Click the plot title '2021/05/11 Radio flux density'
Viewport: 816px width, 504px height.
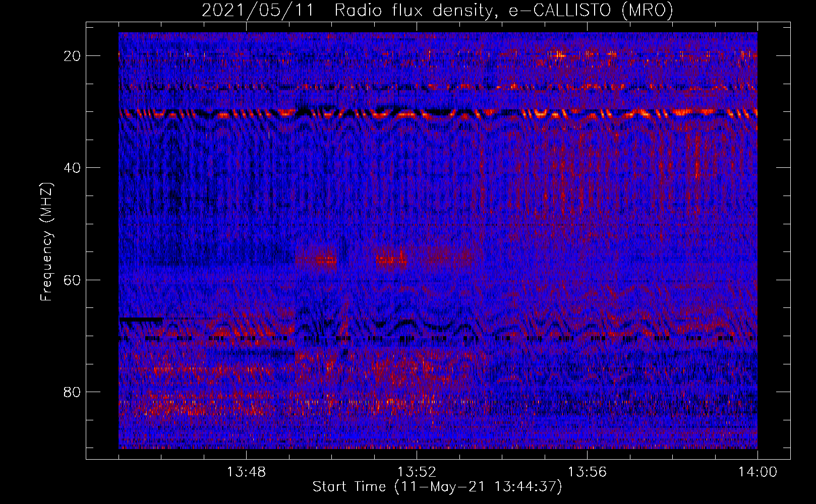point(438,10)
